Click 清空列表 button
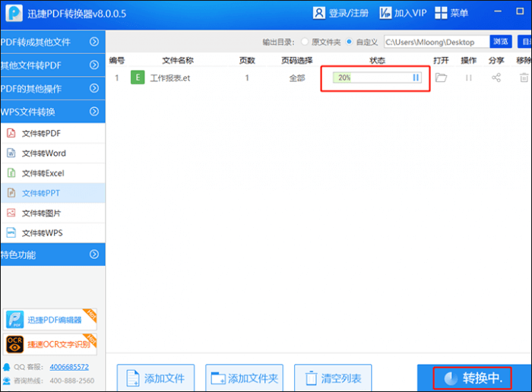This screenshot has height=392, width=532. pos(333,378)
